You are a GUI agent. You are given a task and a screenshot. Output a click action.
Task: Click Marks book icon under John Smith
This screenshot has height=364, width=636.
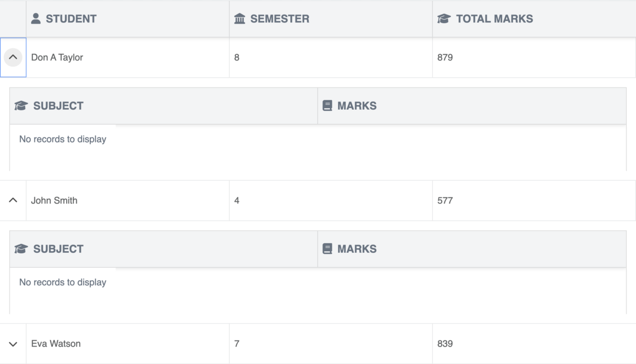click(x=327, y=249)
